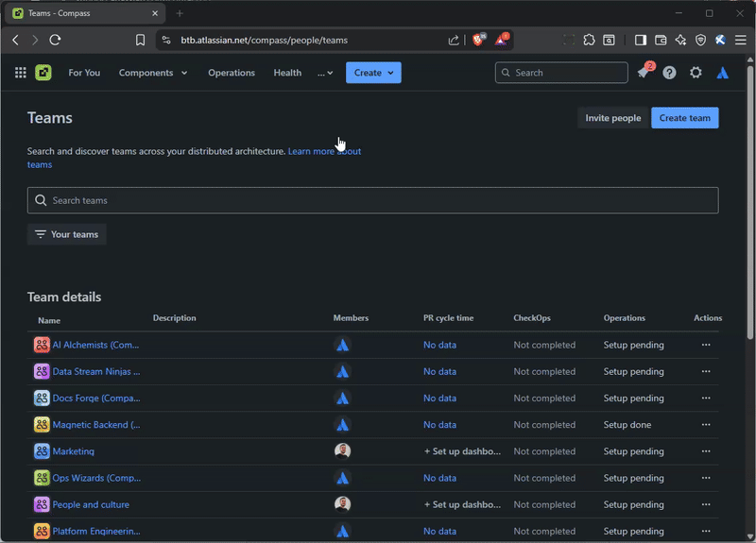Screen dimensions: 756x543
Task: Open the notifications icon with badge
Action: pyautogui.click(x=644, y=72)
